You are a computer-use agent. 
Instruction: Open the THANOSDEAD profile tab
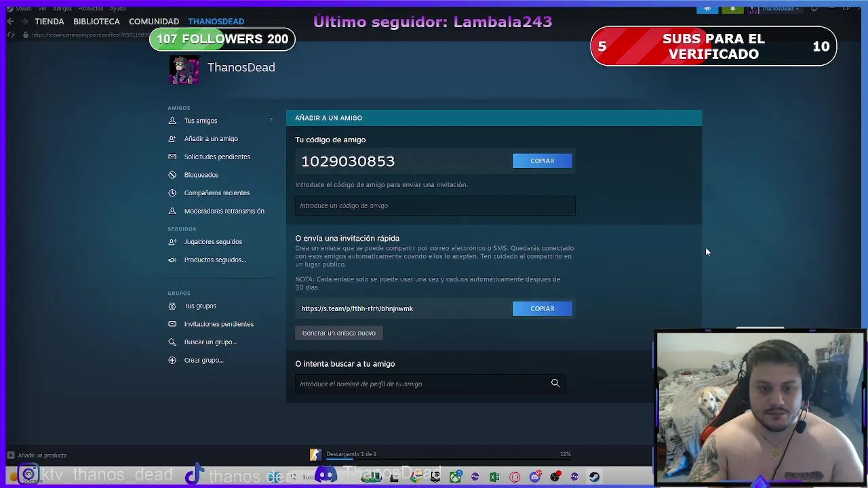point(216,22)
